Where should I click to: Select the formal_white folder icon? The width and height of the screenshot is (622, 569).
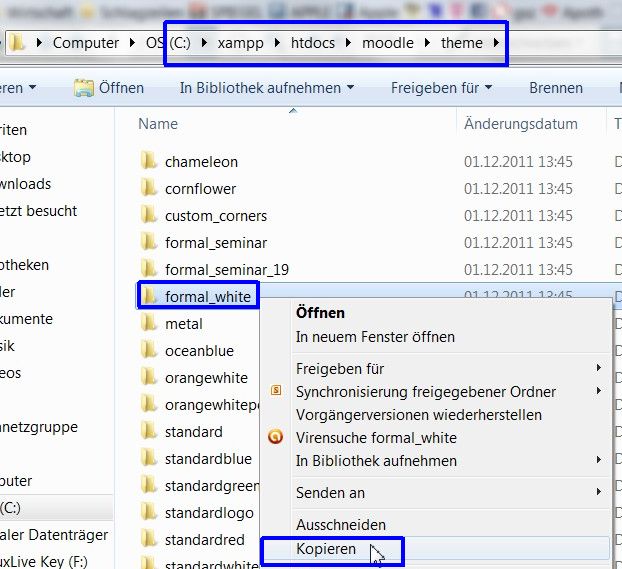pyautogui.click(x=149, y=296)
